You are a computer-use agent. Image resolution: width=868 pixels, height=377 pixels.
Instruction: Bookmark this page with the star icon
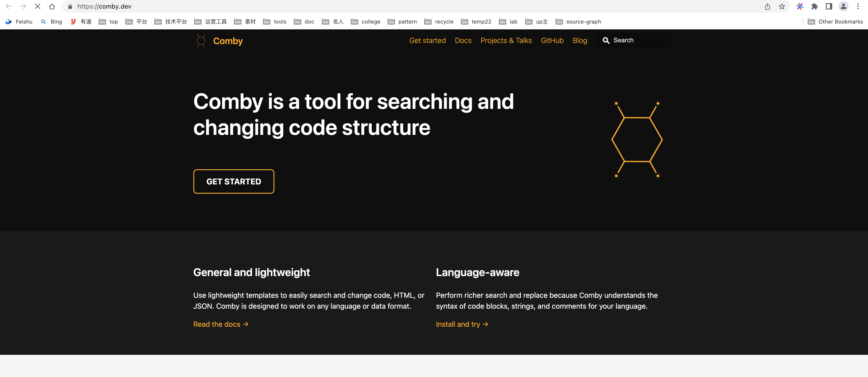click(x=782, y=6)
